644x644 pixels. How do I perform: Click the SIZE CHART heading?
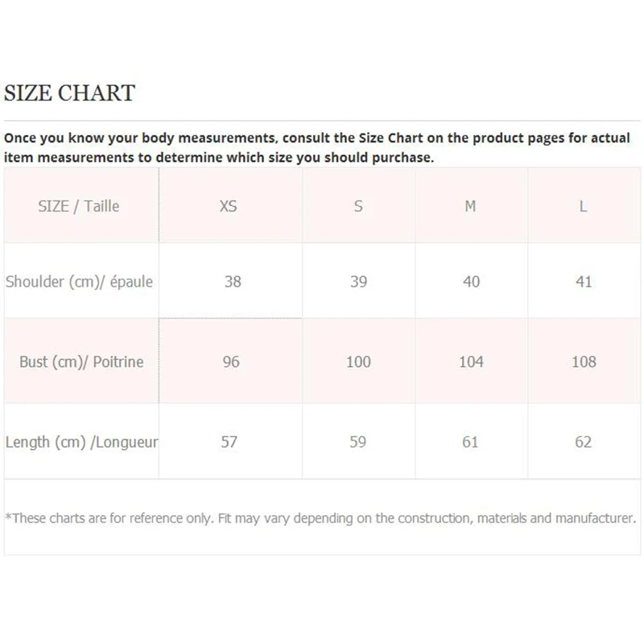point(69,93)
